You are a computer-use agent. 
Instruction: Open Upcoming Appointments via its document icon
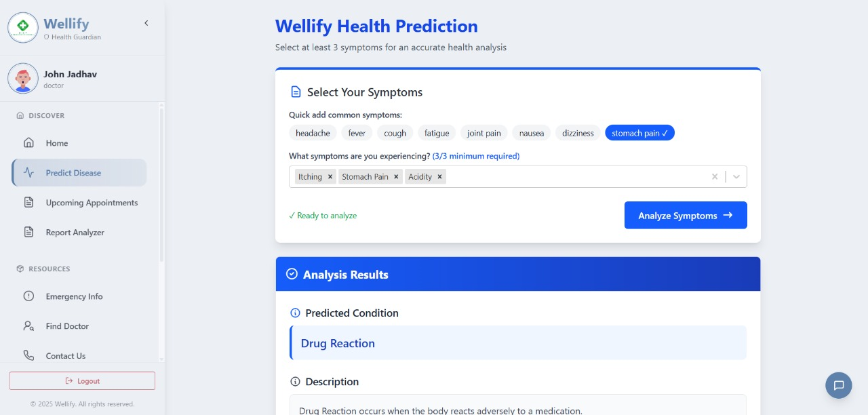coord(28,202)
